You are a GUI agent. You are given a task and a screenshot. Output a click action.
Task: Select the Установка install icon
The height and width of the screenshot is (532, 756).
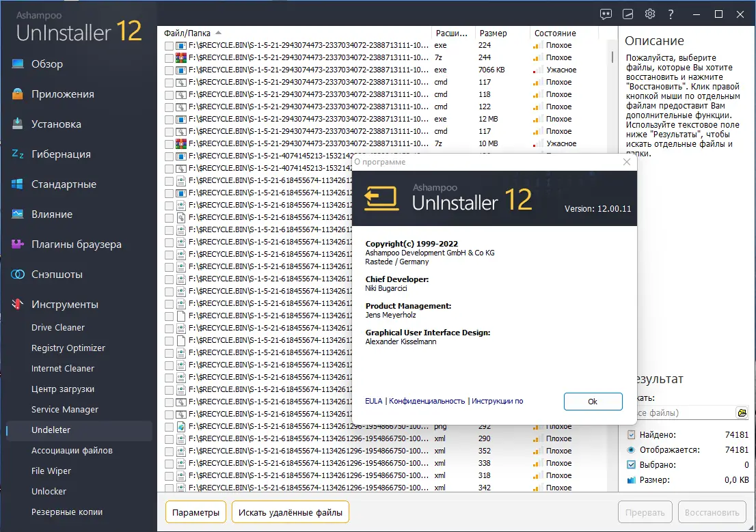coord(17,124)
